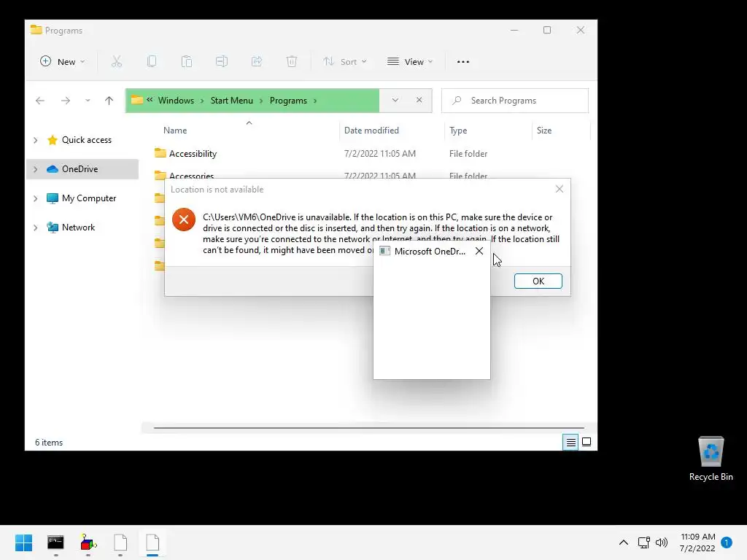Select the Accessibility folder
The height and width of the screenshot is (560, 747).
(x=193, y=154)
